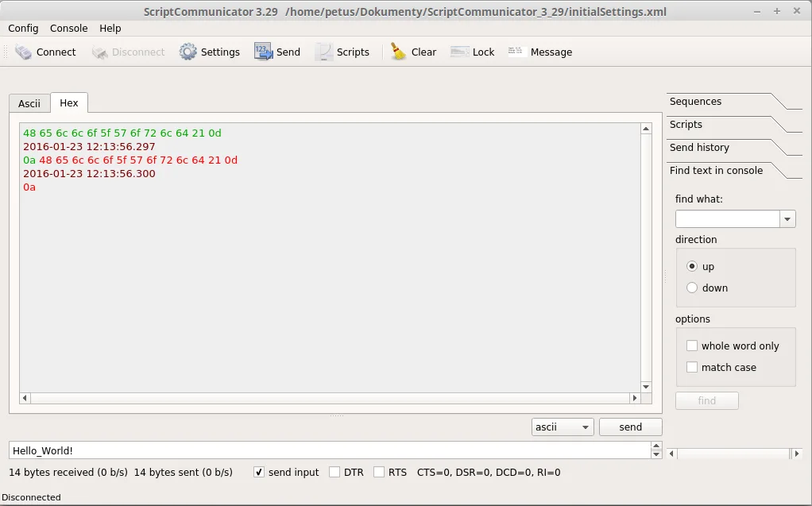The width and height of the screenshot is (812, 506).
Task: Click timestamp 2016-01-23 12:13:56.297 in console
Action: pyautogui.click(x=89, y=147)
